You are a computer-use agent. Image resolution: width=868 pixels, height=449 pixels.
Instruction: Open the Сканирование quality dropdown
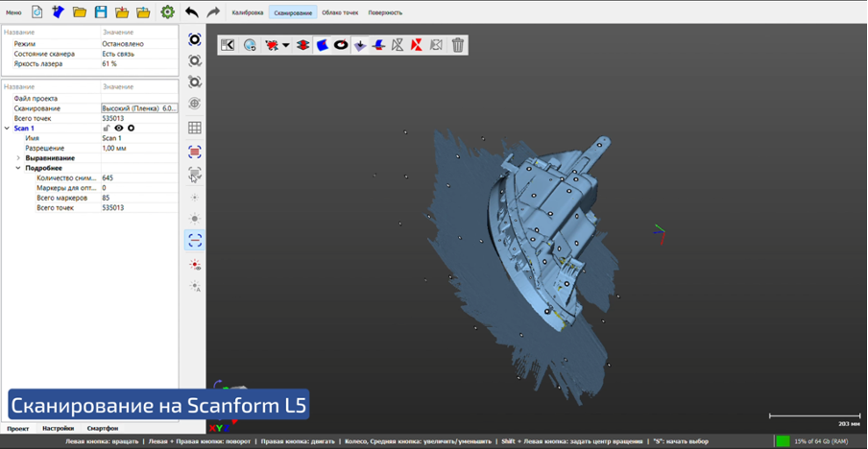(x=139, y=108)
